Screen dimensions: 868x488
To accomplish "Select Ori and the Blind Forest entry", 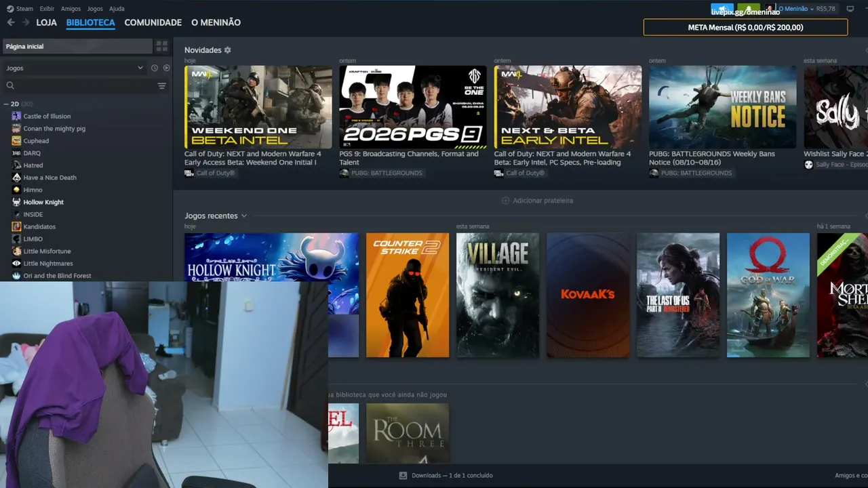I will click(x=57, y=276).
